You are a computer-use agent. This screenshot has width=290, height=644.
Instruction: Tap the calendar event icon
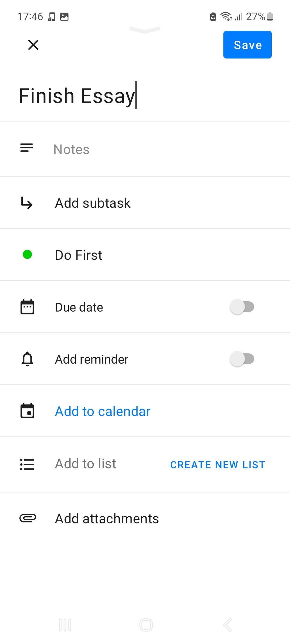point(27,411)
